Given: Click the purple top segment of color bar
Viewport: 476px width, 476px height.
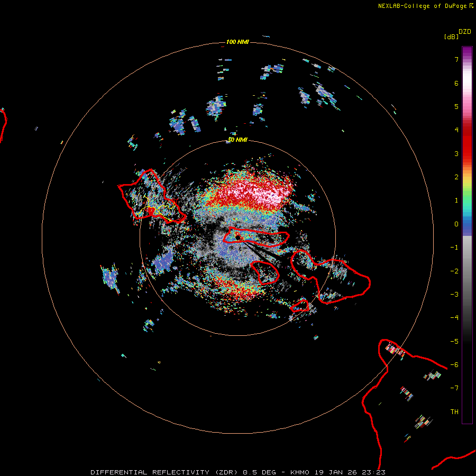Looking at the screenshot, I should pos(467,52).
